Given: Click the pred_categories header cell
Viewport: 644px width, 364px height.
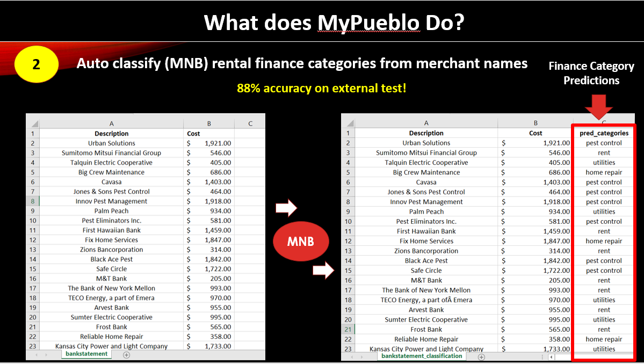Looking at the screenshot, I should click(604, 133).
